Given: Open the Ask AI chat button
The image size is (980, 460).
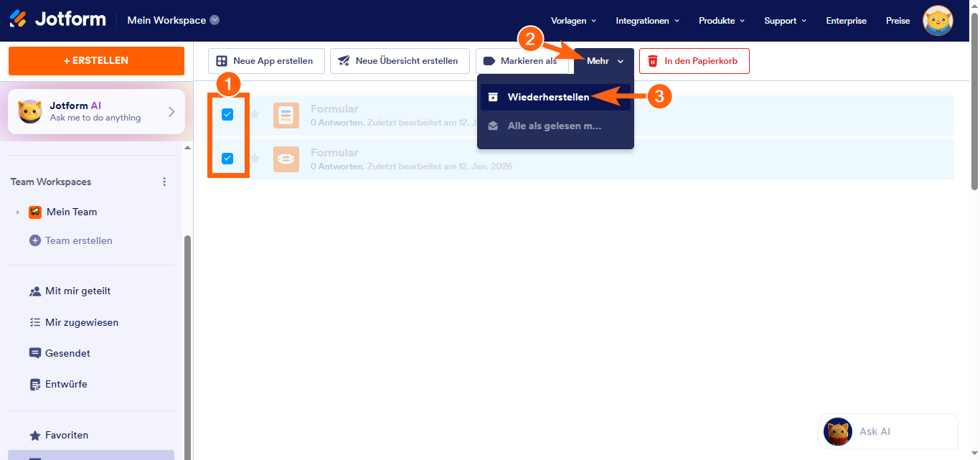Looking at the screenshot, I should point(888,431).
